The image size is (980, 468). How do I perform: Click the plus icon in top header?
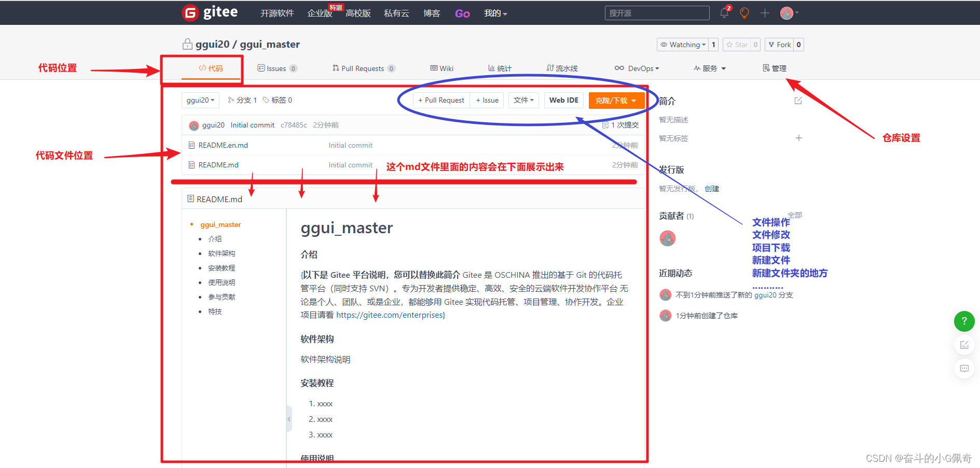(765, 13)
